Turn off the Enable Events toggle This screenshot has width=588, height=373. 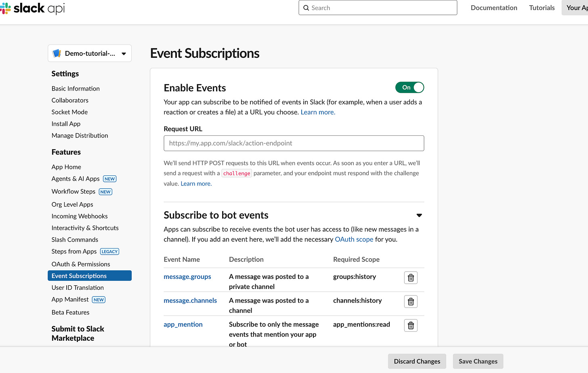tap(409, 87)
